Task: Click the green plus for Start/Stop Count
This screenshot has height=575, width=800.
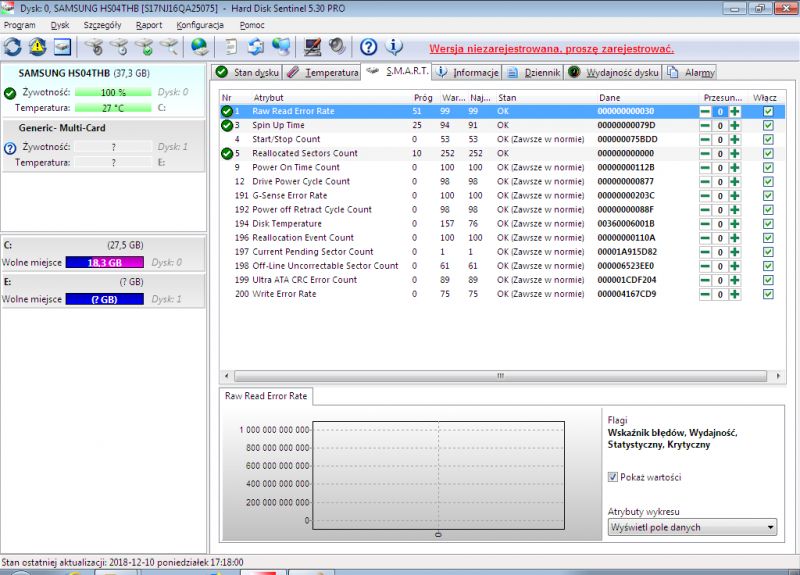Action: coord(735,139)
